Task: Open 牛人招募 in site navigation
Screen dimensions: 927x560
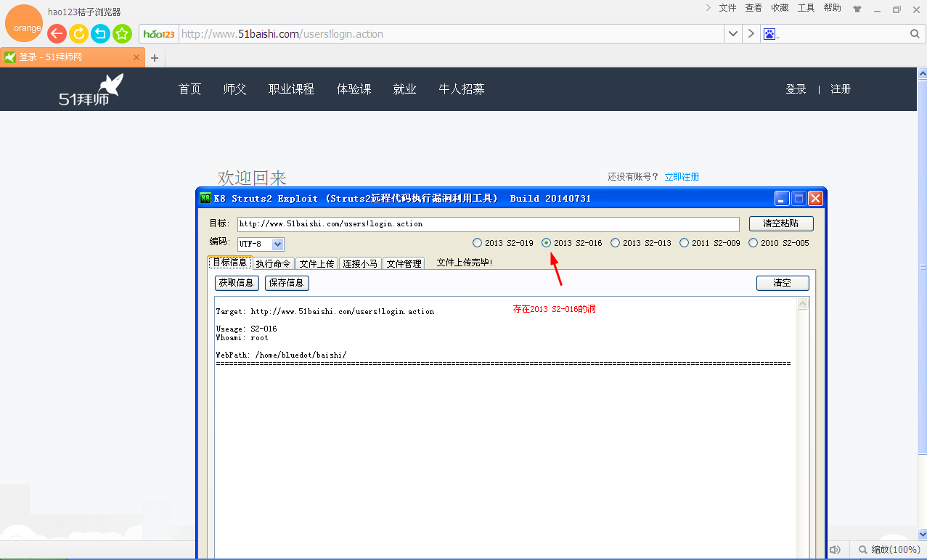Action: click(x=462, y=89)
